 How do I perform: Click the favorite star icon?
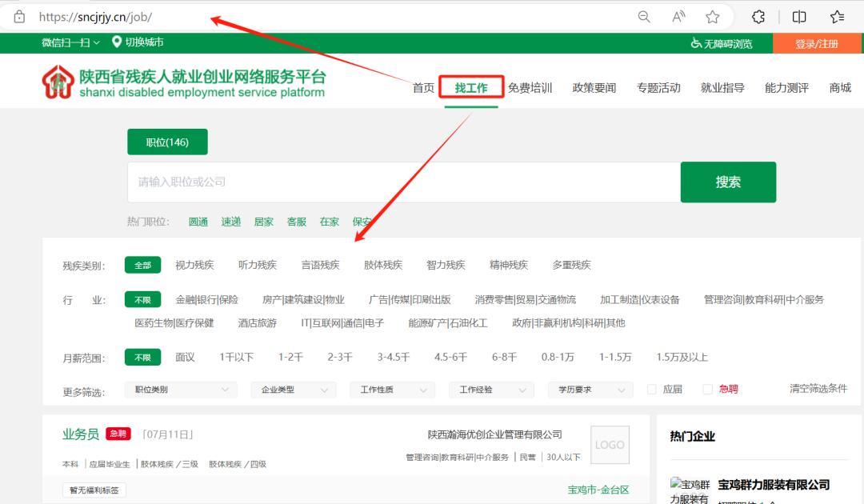point(713,17)
